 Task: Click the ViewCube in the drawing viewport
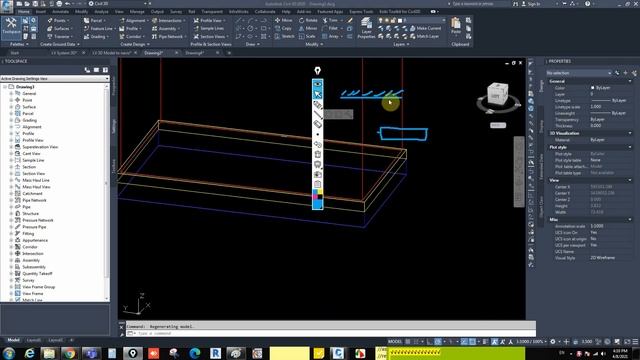tap(498, 93)
